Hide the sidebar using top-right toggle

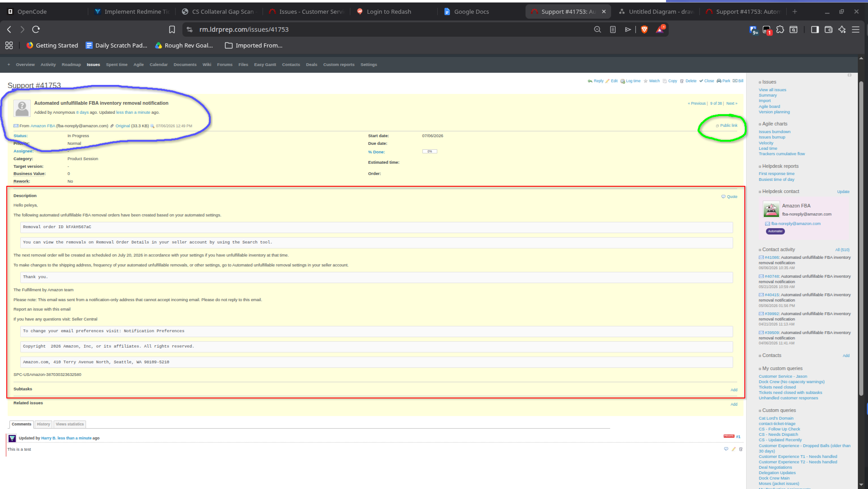coord(850,75)
